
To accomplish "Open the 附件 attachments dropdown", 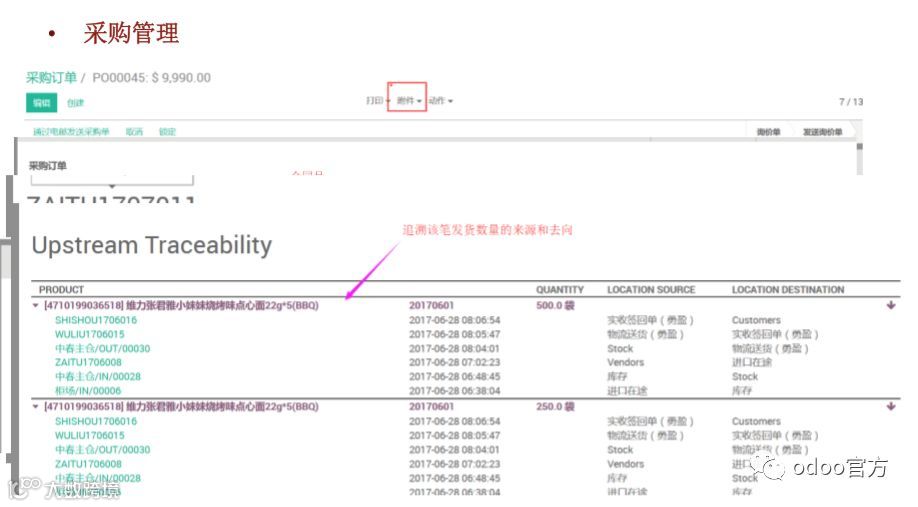I will [x=409, y=101].
